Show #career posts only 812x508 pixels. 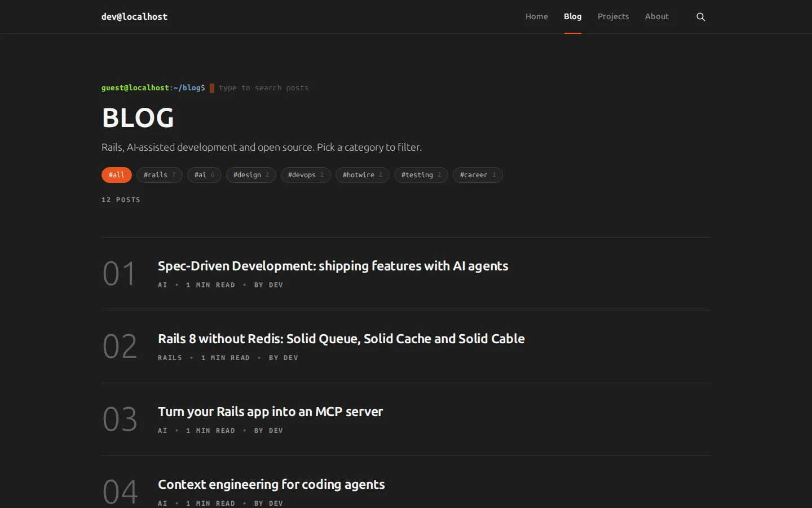478,175
